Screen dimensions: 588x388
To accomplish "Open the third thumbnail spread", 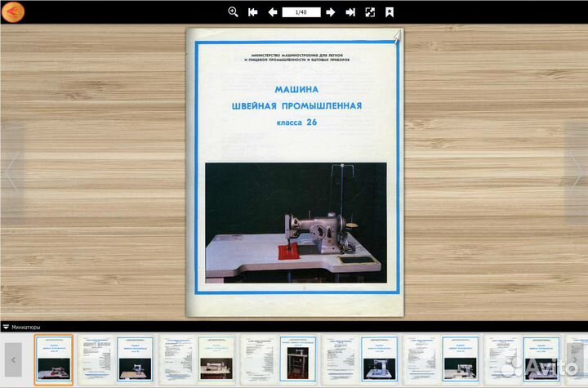I will click(x=196, y=359).
